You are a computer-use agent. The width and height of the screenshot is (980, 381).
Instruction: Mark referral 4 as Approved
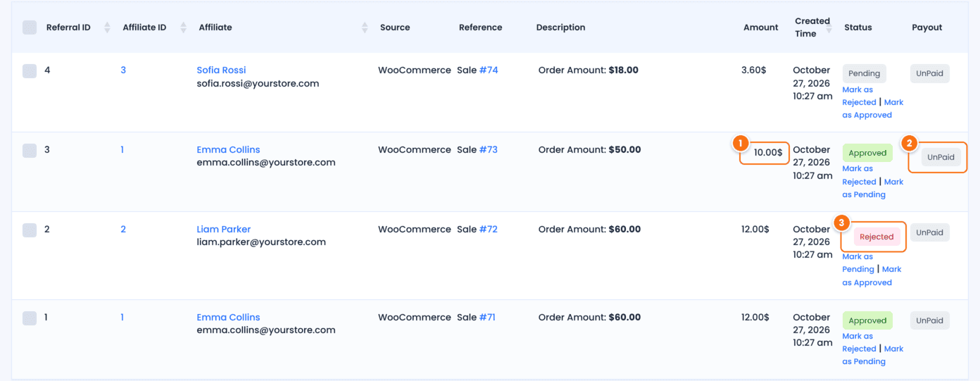872,108
